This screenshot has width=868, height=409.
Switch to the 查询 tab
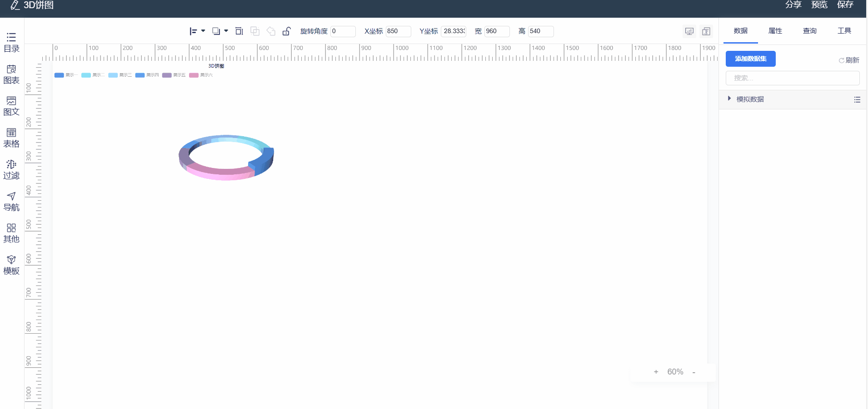810,31
